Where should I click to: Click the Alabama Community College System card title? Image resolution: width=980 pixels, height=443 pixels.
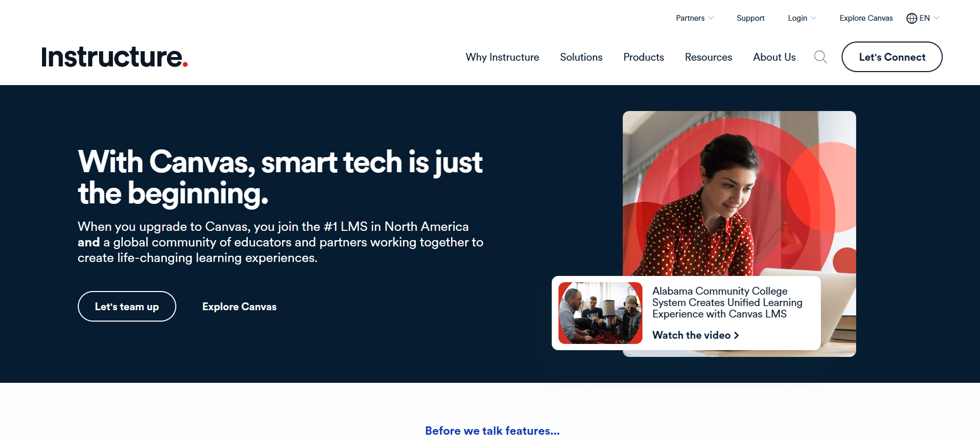(x=727, y=302)
